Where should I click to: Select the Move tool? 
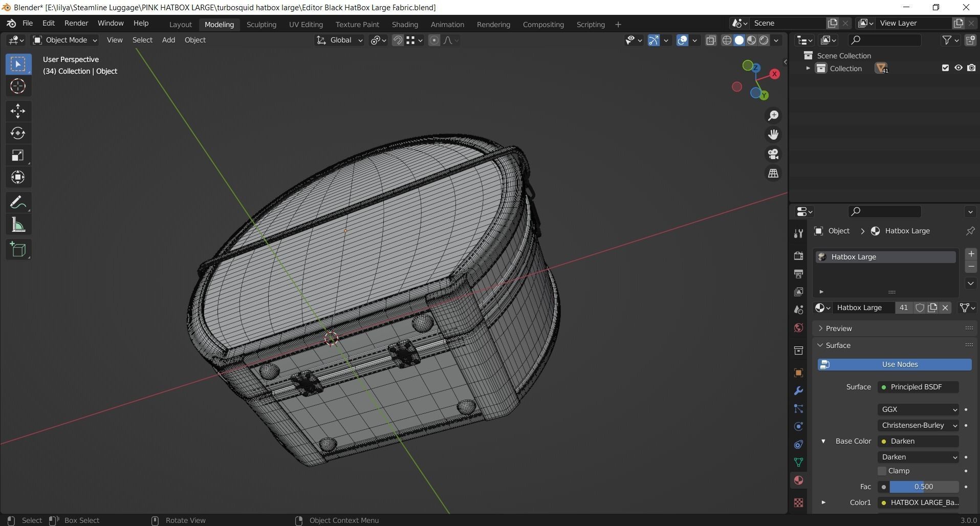coord(18,111)
